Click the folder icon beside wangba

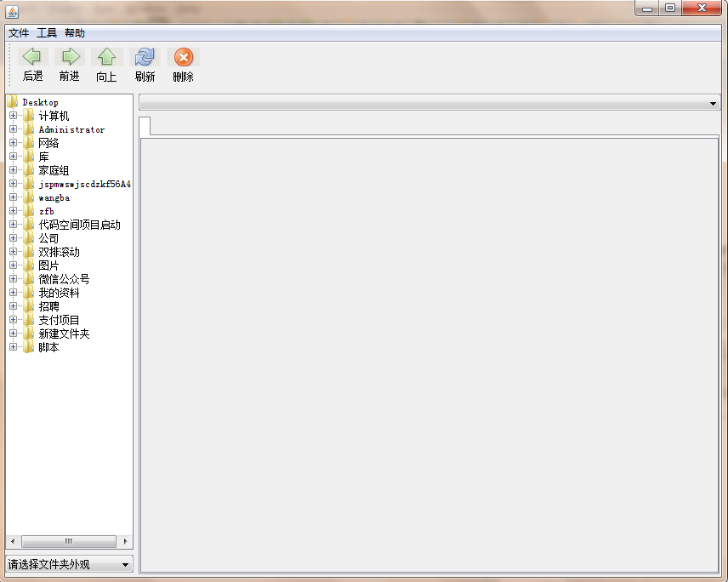[29, 197]
